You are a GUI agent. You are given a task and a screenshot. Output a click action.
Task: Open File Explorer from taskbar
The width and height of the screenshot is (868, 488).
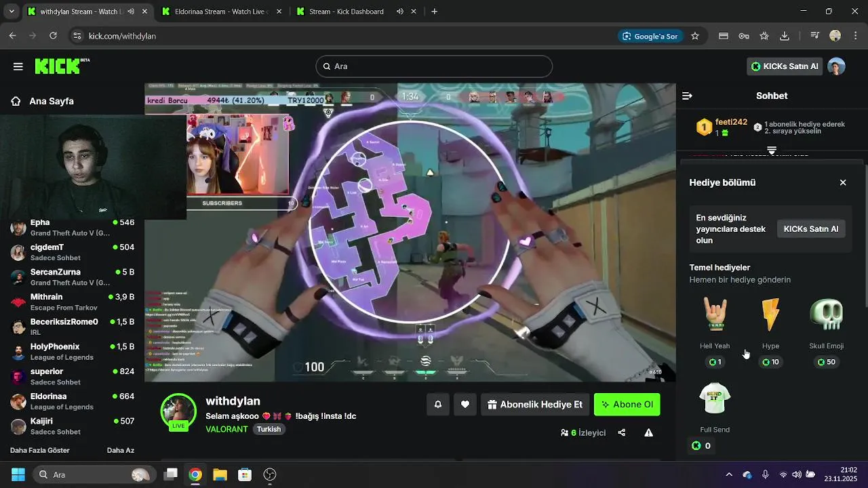[x=220, y=474]
